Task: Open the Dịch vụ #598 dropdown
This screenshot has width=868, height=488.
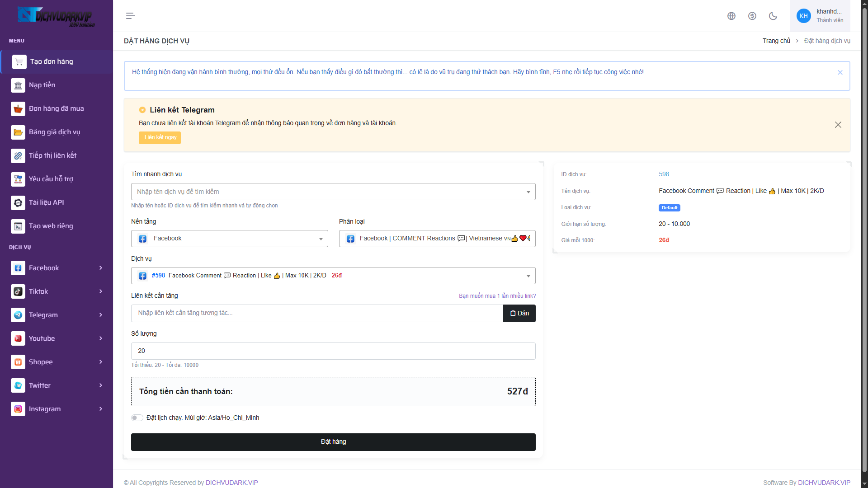Action: coord(333,276)
